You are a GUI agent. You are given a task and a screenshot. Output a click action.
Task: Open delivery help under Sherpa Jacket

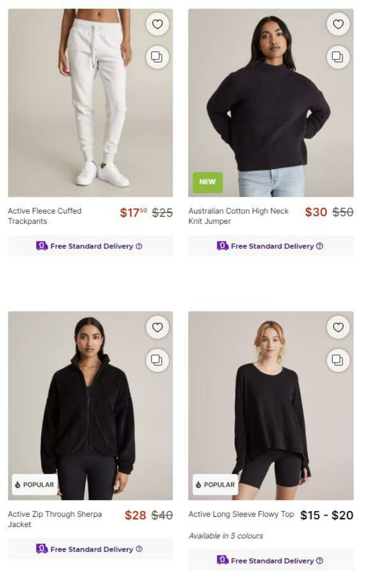139,549
